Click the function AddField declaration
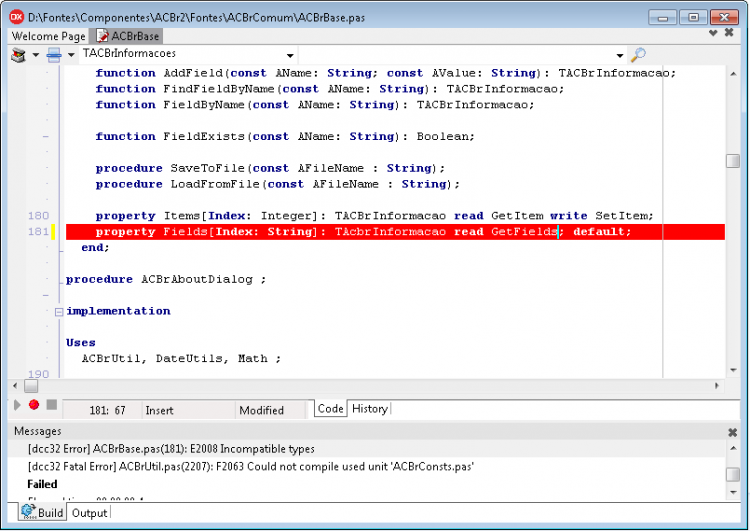This screenshot has height=531, width=750. pos(386,73)
